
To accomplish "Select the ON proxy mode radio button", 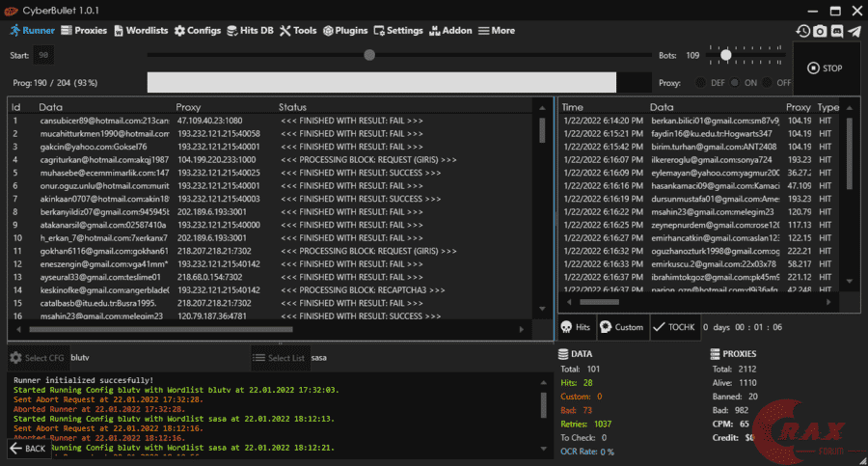I will point(736,83).
